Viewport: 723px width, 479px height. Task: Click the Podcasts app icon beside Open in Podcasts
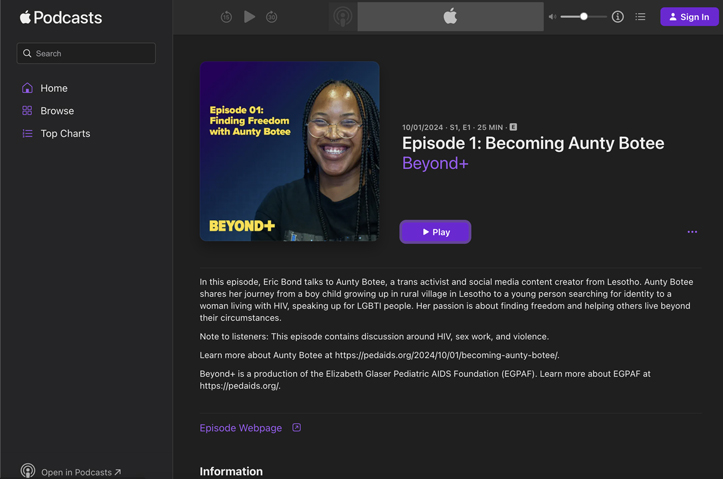point(28,471)
